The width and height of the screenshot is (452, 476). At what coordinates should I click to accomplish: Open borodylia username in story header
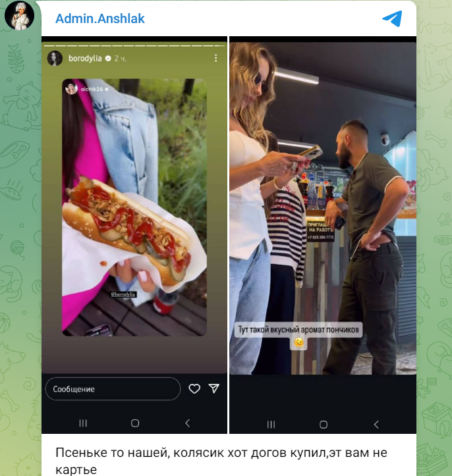85,59
